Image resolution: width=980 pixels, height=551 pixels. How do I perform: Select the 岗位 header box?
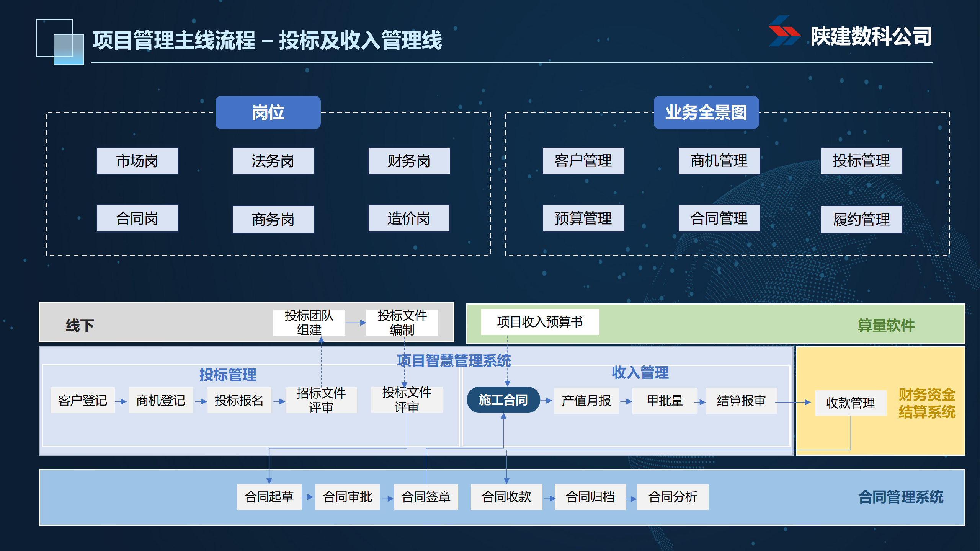[268, 112]
